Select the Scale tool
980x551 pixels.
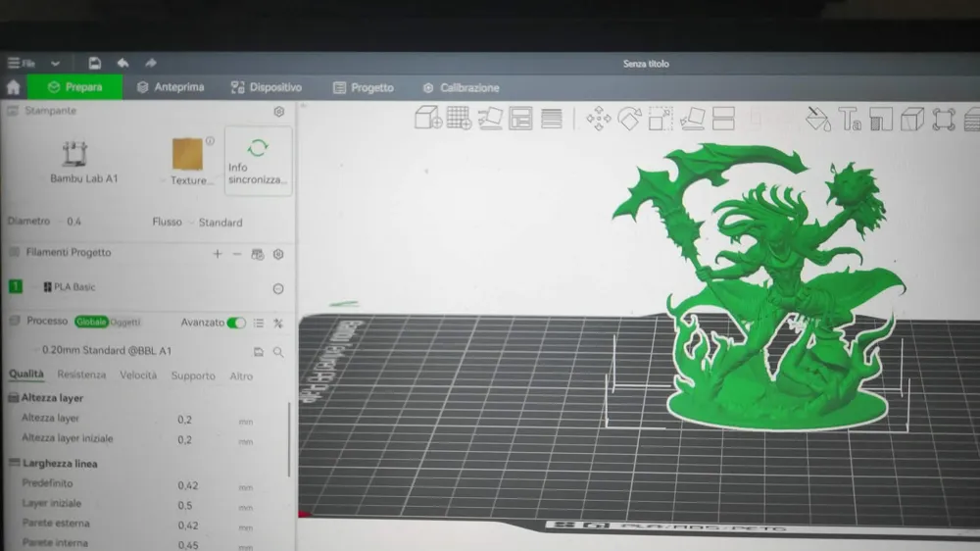pyautogui.click(x=660, y=119)
